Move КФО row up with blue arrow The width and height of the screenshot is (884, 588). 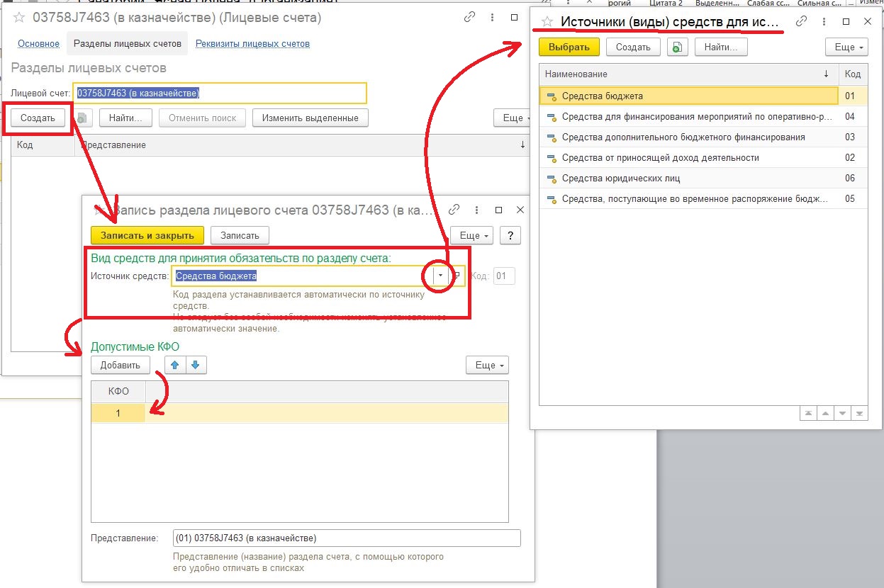[174, 365]
